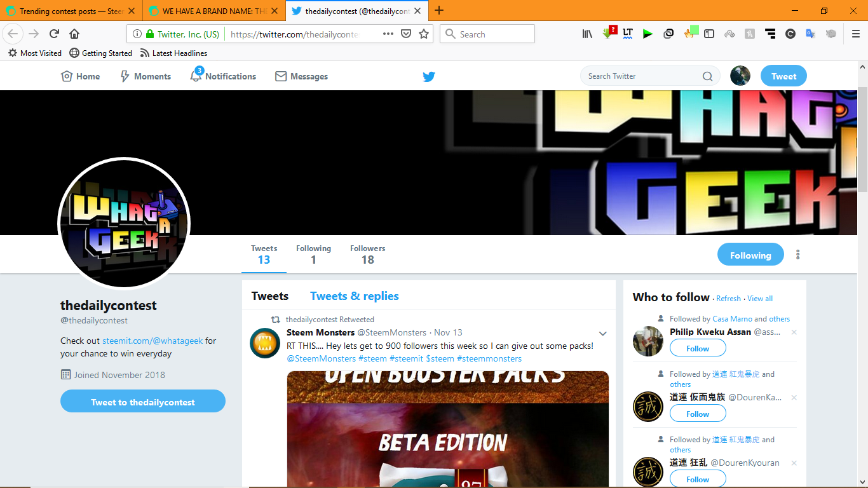Open the steemit.com/@whatageek bio link
Image resolution: width=868 pixels, height=488 pixels.
[153, 341]
